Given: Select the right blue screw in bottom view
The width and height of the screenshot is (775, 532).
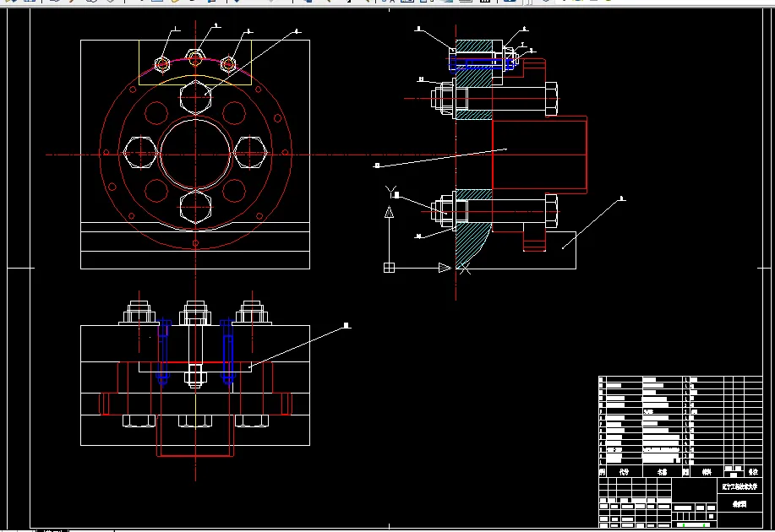Looking at the screenshot, I should click(227, 351).
